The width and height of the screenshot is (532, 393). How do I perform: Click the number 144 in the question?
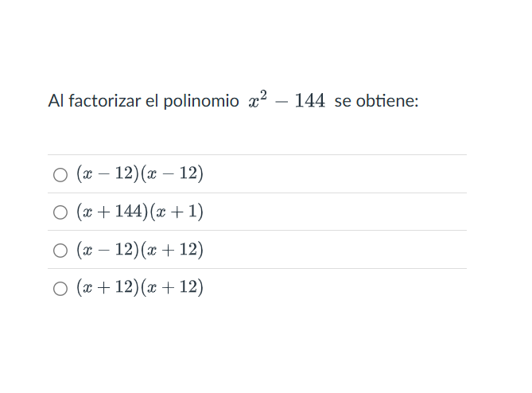point(309,101)
